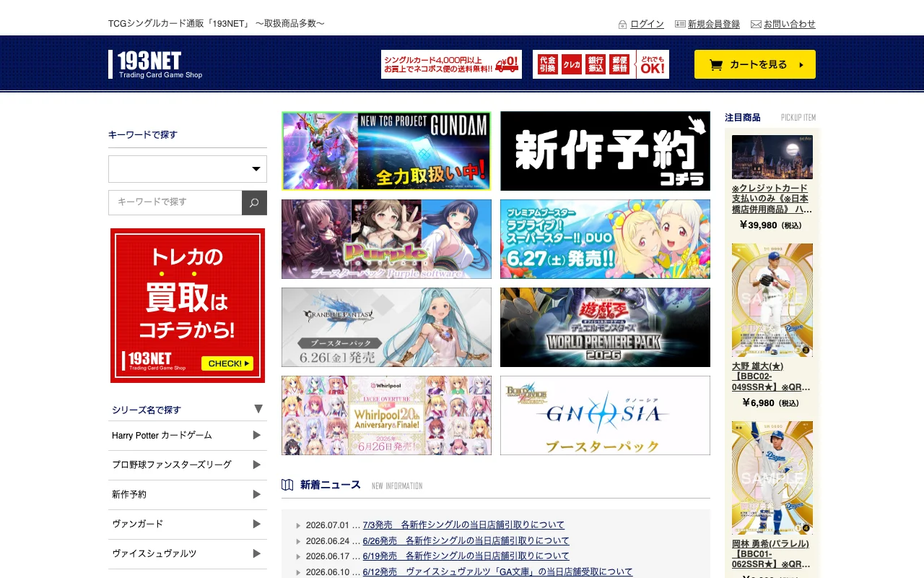Expand プロ野球ファンスターズリーグ series arrow

tap(256, 465)
